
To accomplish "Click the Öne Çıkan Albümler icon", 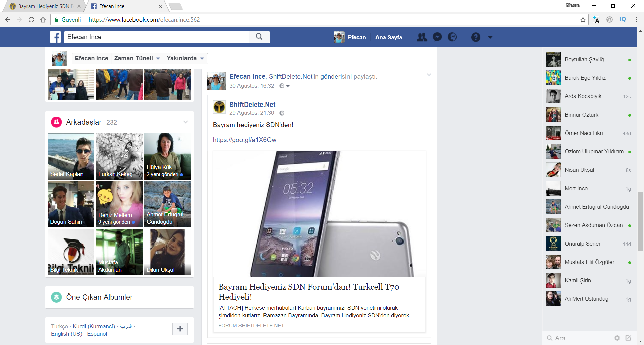I will 56,297.
